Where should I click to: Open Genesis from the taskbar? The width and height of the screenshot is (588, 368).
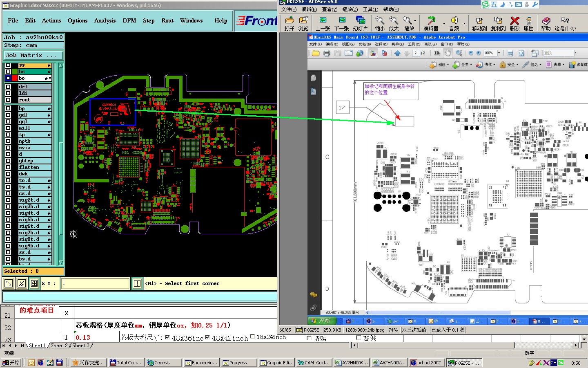(163, 363)
